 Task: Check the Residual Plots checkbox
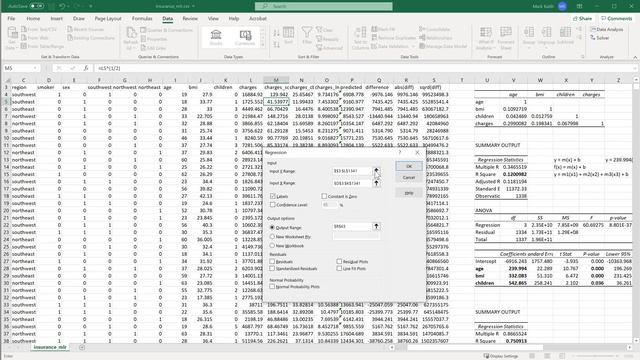[339, 262]
